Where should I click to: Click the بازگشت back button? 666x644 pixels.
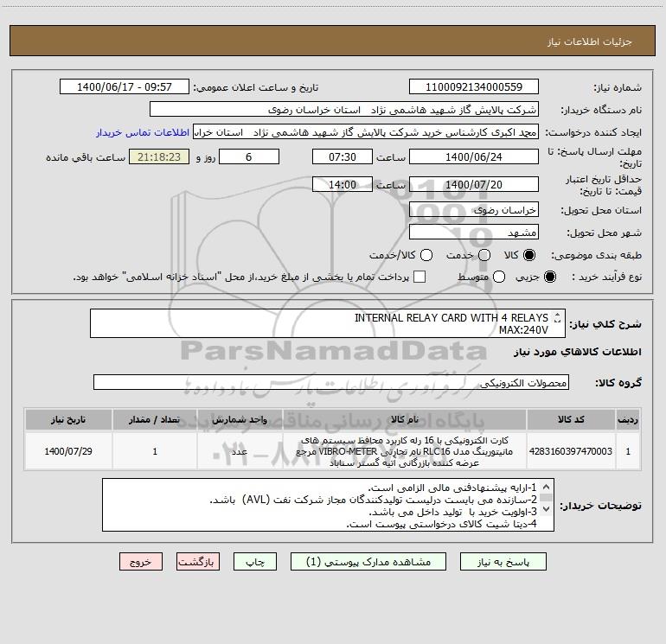click(x=198, y=562)
